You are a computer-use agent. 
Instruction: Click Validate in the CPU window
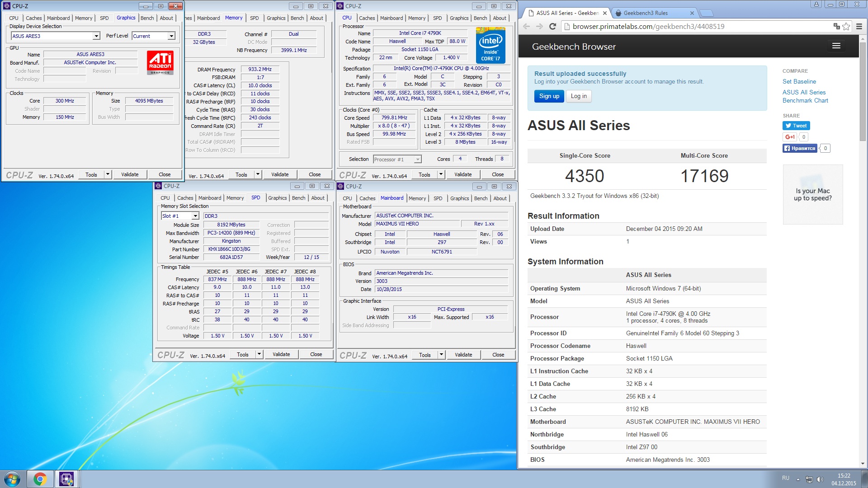[463, 174]
